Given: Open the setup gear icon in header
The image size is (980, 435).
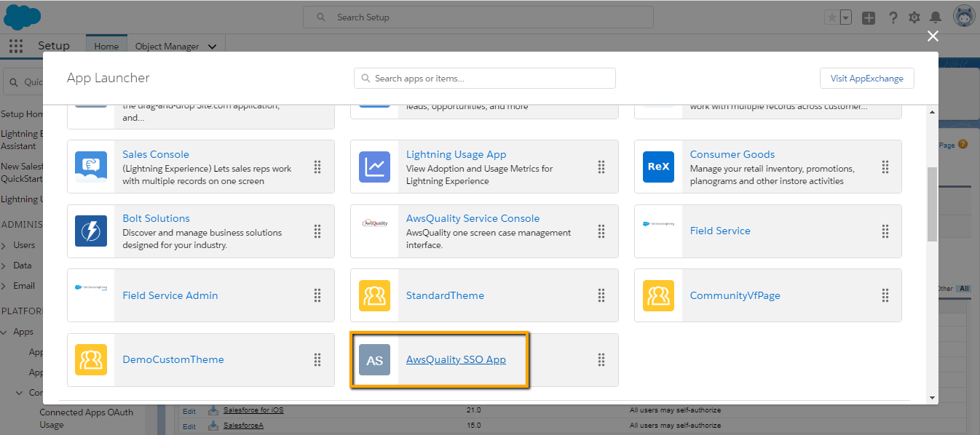Looking at the screenshot, I should pos(914,17).
